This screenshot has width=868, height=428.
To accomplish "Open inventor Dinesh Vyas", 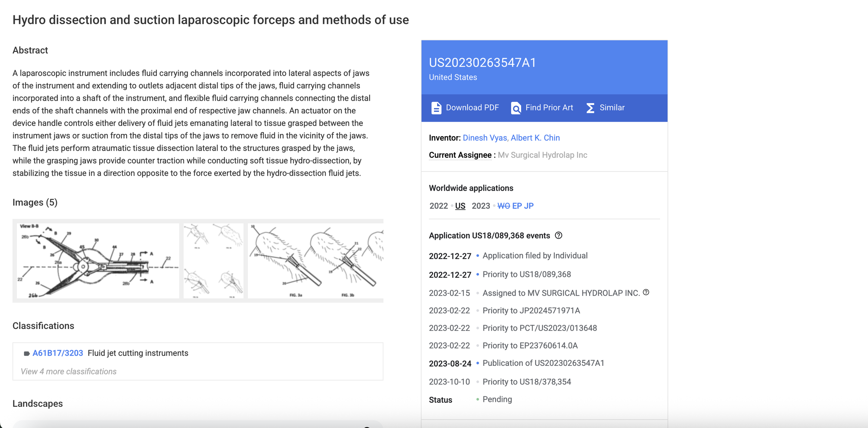I will (x=484, y=138).
